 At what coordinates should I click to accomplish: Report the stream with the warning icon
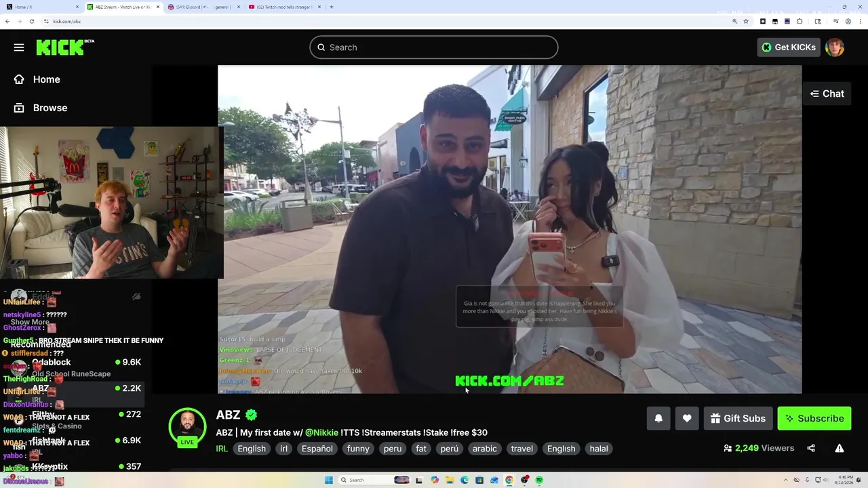click(840, 448)
